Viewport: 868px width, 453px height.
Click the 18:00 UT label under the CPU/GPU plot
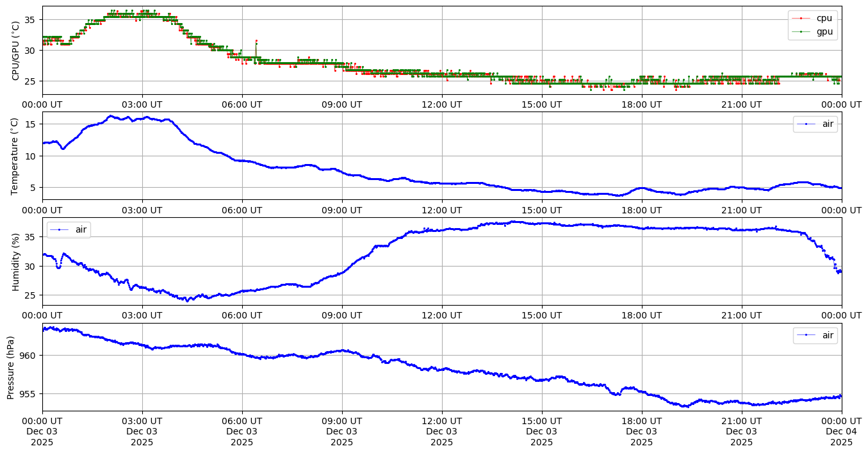pos(641,104)
